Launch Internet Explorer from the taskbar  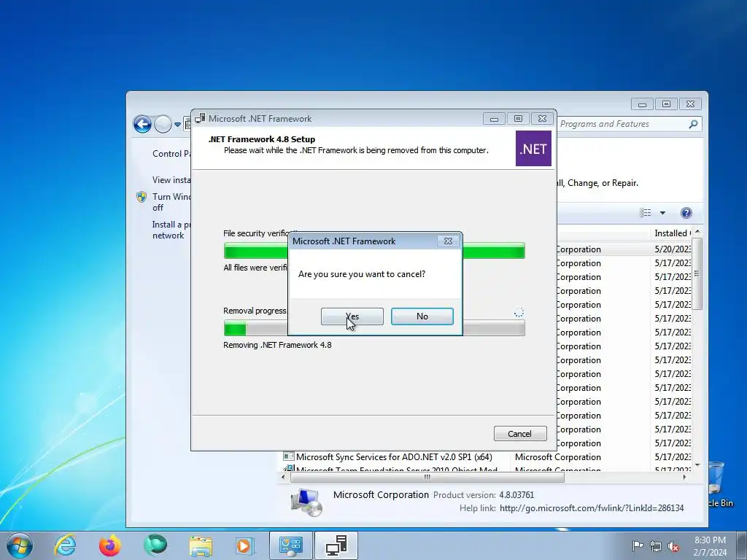(x=64, y=545)
